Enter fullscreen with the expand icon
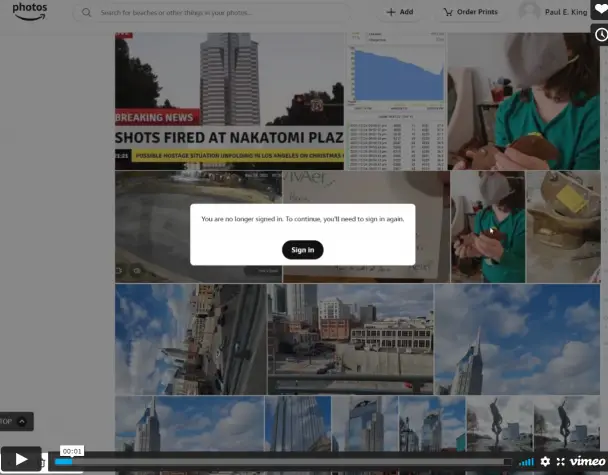The width and height of the screenshot is (608, 475). point(561,461)
